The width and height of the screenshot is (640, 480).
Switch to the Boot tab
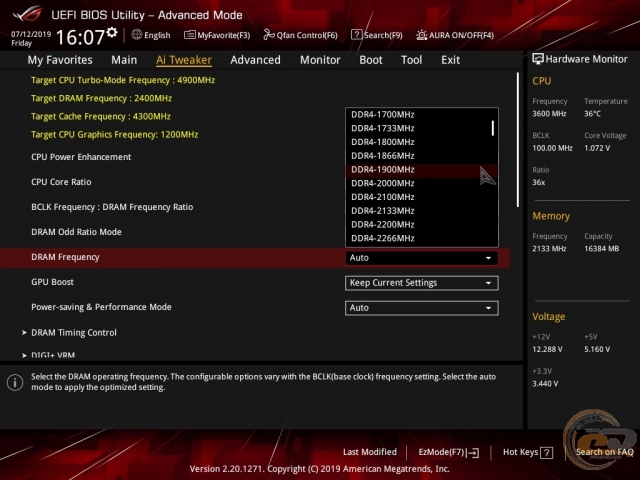tap(371, 60)
